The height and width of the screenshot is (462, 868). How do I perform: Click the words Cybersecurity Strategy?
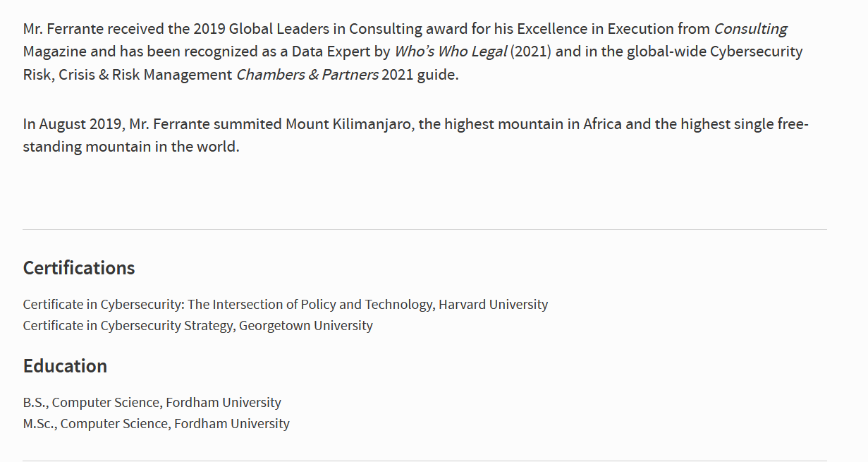click(x=166, y=326)
